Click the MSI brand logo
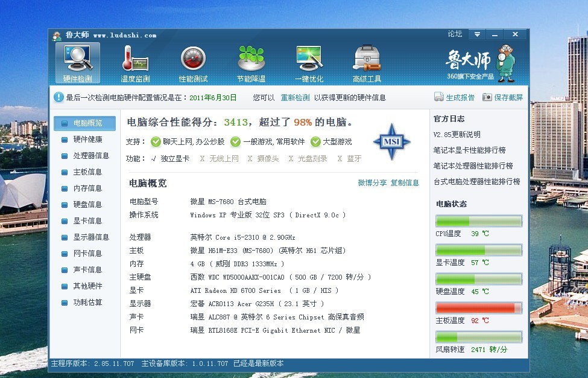Image resolution: width=588 pixels, height=378 pixels. (392, 141)
